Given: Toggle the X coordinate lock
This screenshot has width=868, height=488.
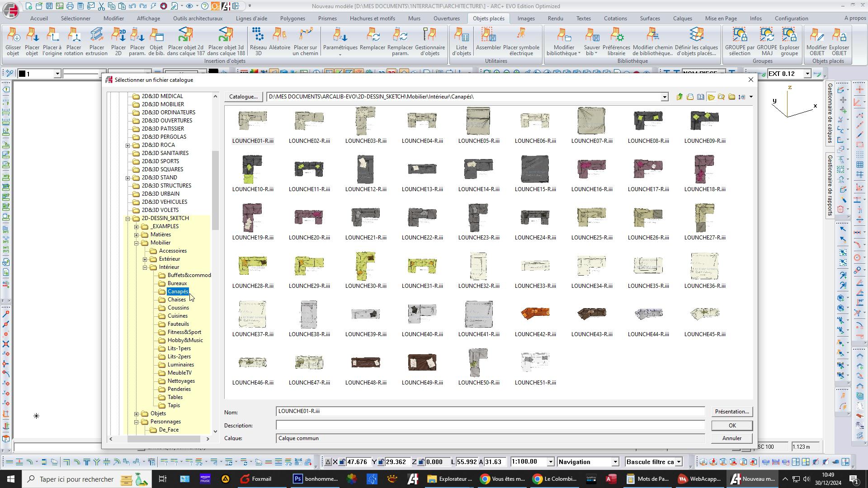Looking at the screenshot, I should coord(342,462).
